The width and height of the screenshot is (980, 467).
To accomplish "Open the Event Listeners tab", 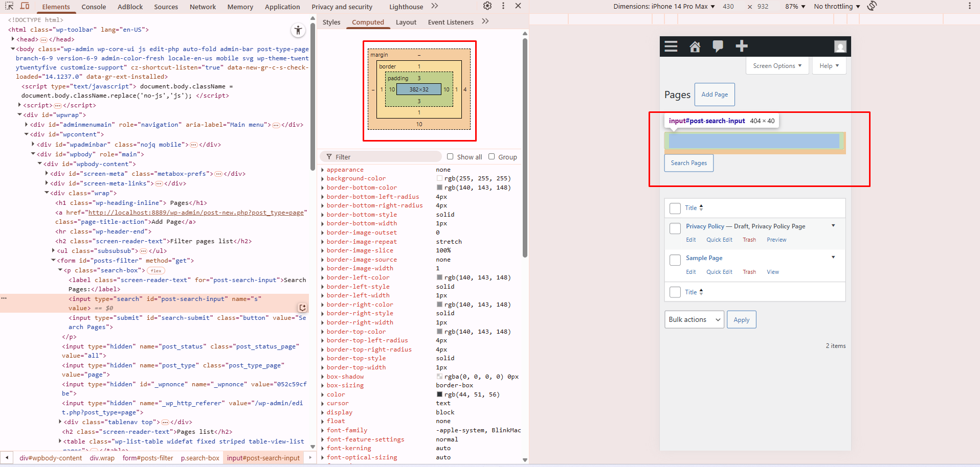I will click(x=451, y=22).
